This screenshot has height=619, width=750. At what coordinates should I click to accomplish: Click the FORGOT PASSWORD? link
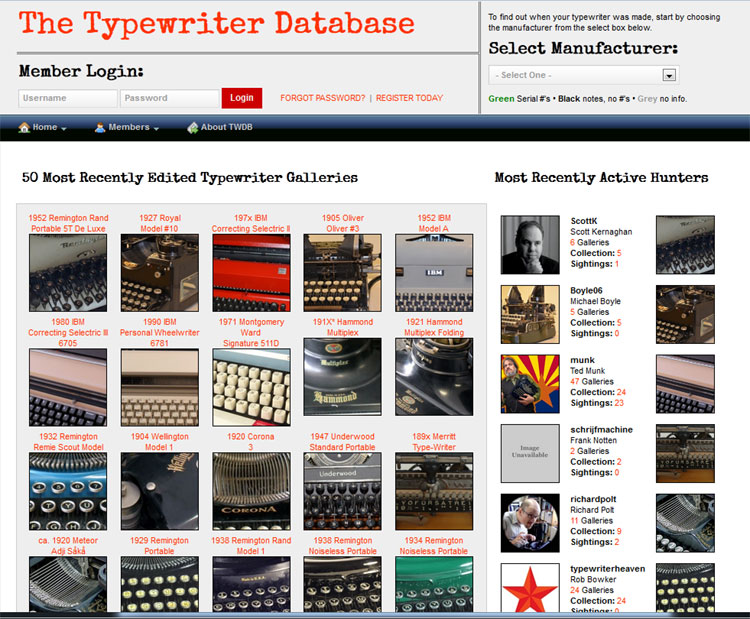pos(322,98)
